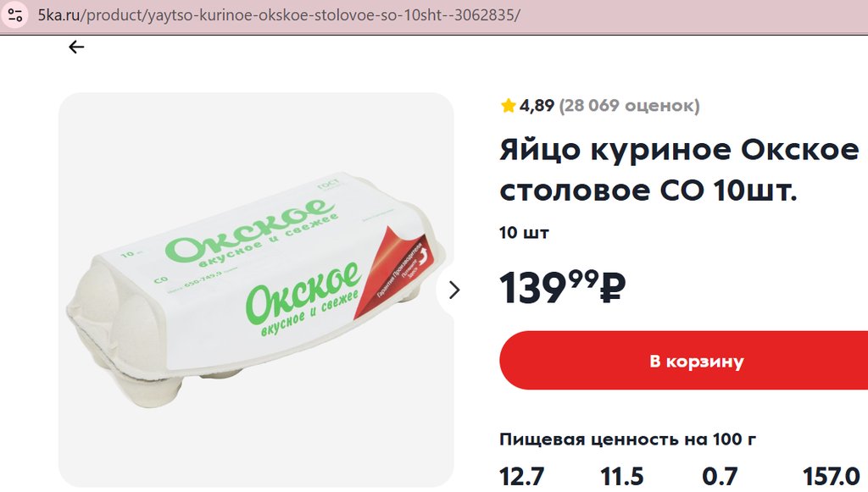Select the 5ka.ru URL in address bar
This screenshot has width=868, height=492.
click(x=279, y=15)
